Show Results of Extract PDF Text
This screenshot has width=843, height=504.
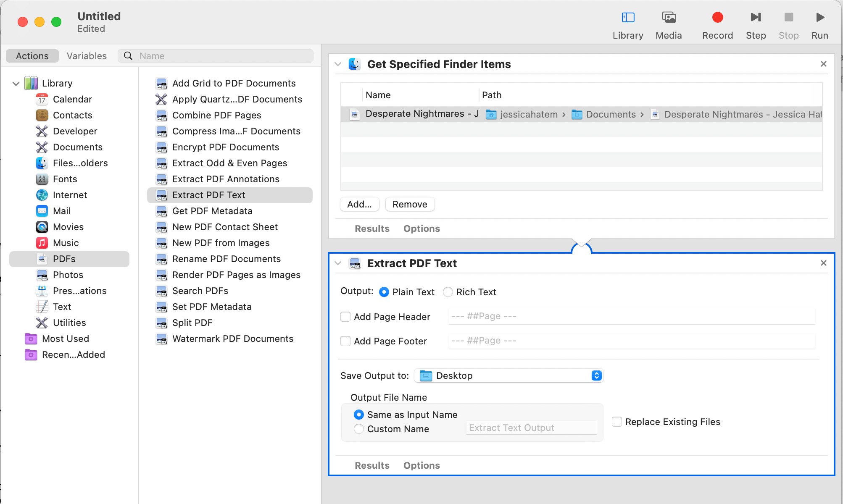tap(372, 465)
